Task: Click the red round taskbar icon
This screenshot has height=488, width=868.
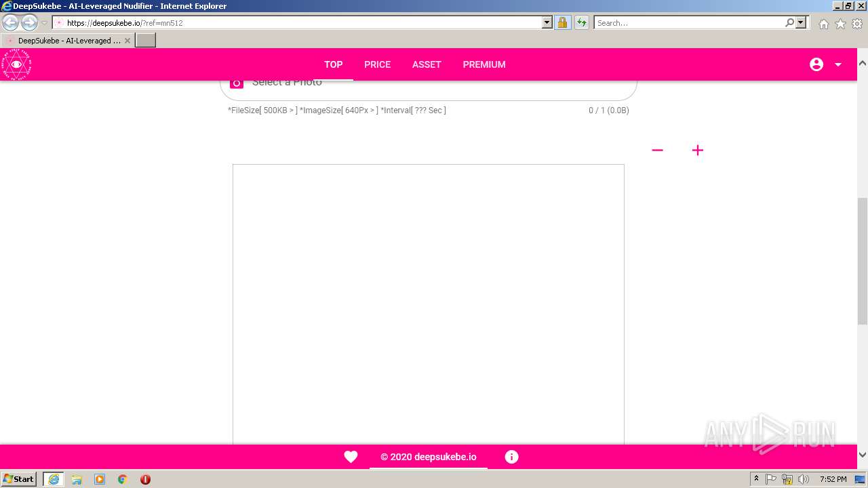Action: 145,479
